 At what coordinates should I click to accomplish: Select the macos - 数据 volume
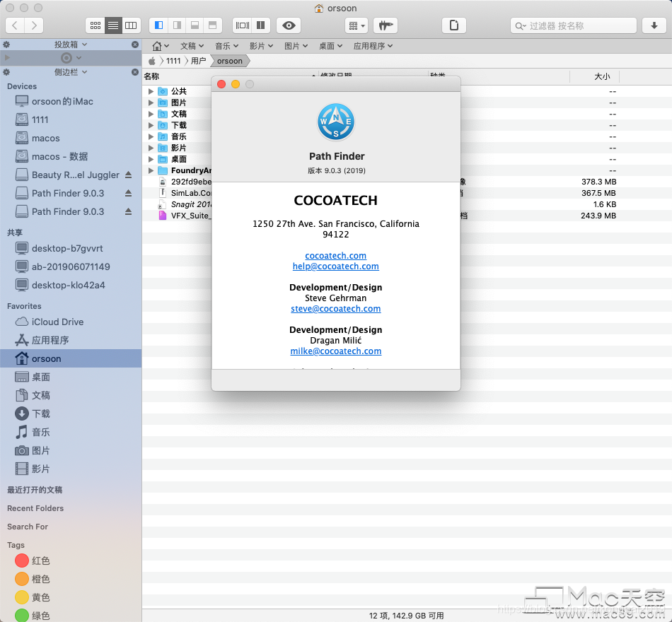point(71,156)
